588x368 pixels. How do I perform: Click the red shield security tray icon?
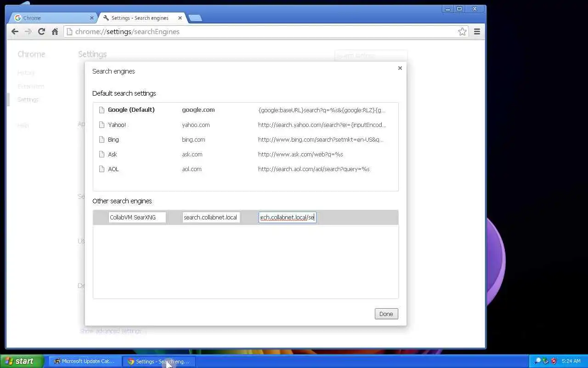(x=554, y=361)
